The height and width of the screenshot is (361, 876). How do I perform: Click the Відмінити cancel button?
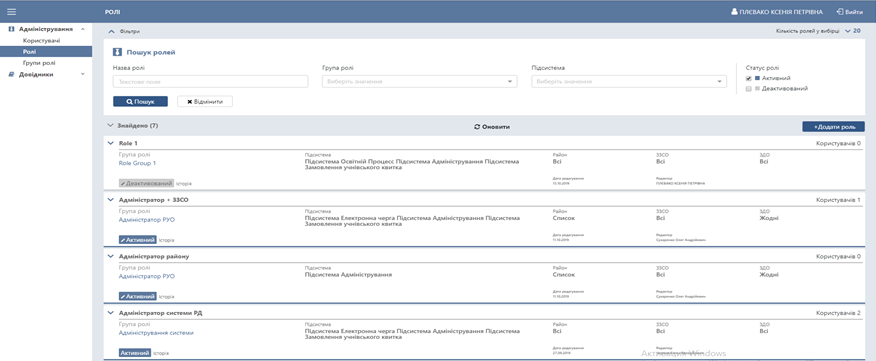205,102
